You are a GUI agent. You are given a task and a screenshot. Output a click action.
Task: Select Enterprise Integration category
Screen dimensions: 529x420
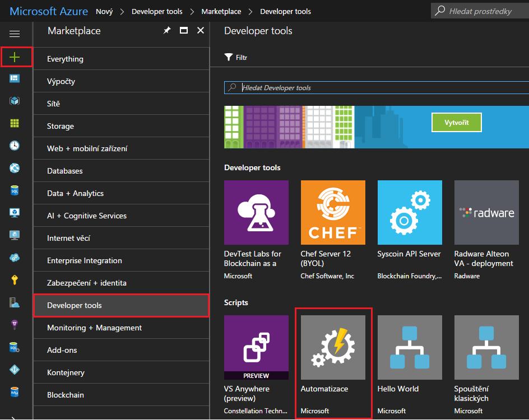122,260
